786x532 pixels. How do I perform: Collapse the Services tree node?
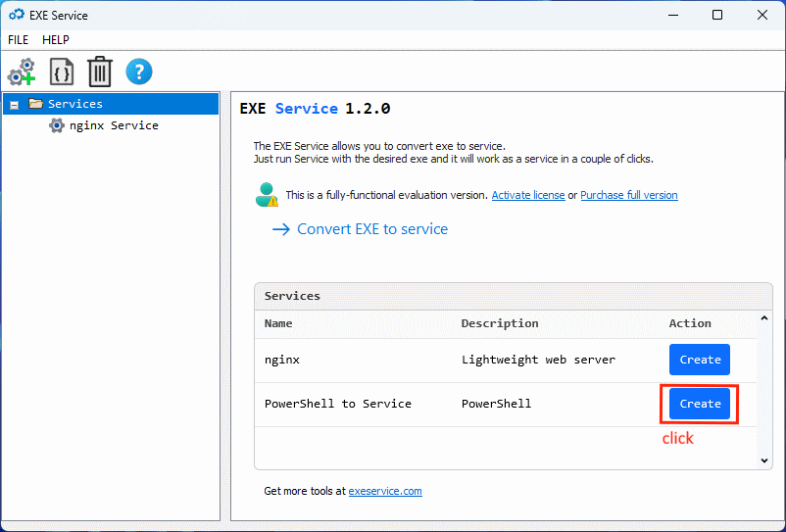click(15, 105)
